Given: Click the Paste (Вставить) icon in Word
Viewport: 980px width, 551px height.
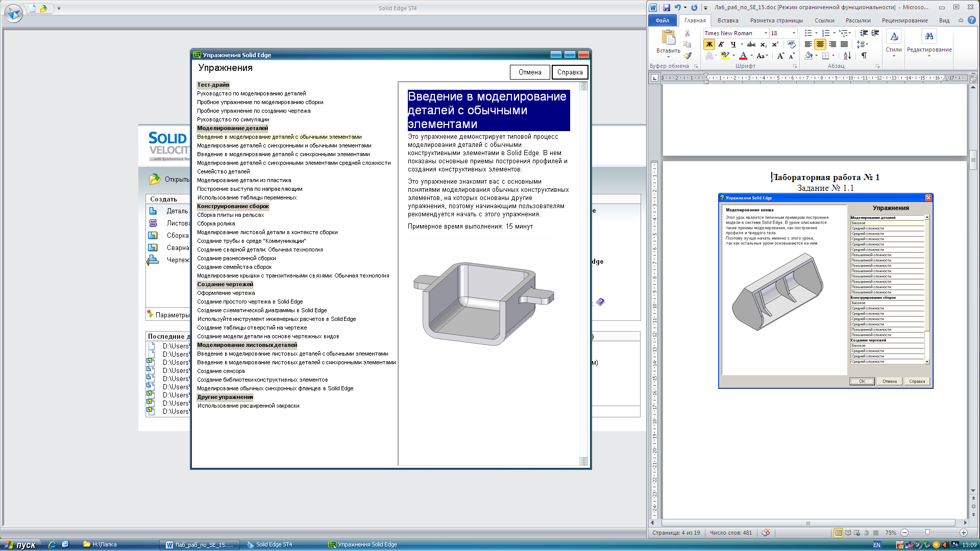Looking at the screenshot, I should pyautogui.click(x=668, y=38).
